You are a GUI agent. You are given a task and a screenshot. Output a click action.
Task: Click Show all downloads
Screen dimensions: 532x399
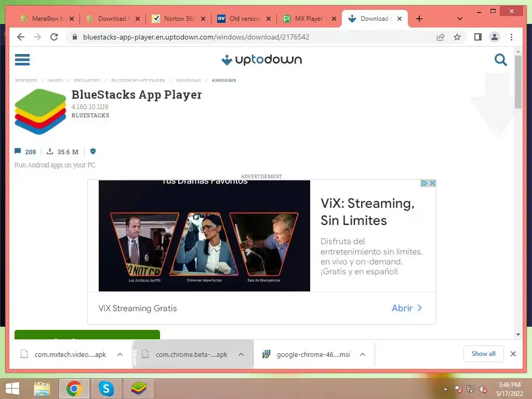(484, 354)
